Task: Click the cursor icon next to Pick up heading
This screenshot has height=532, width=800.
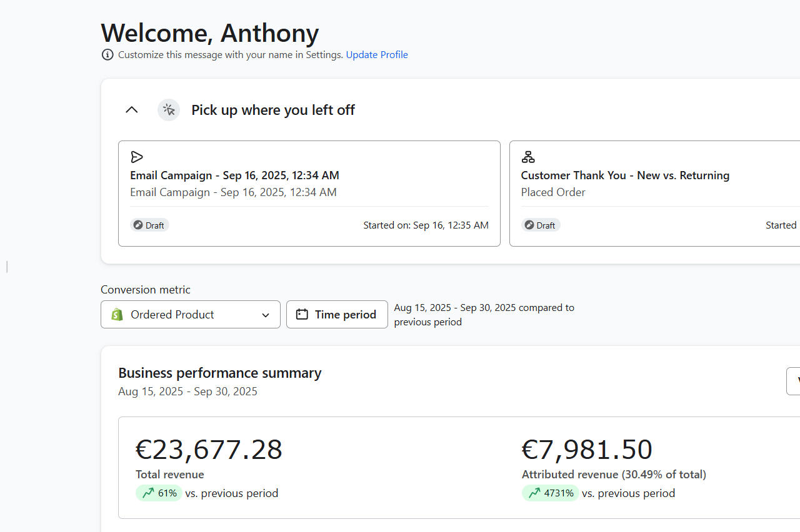Action: coord(169,110)
